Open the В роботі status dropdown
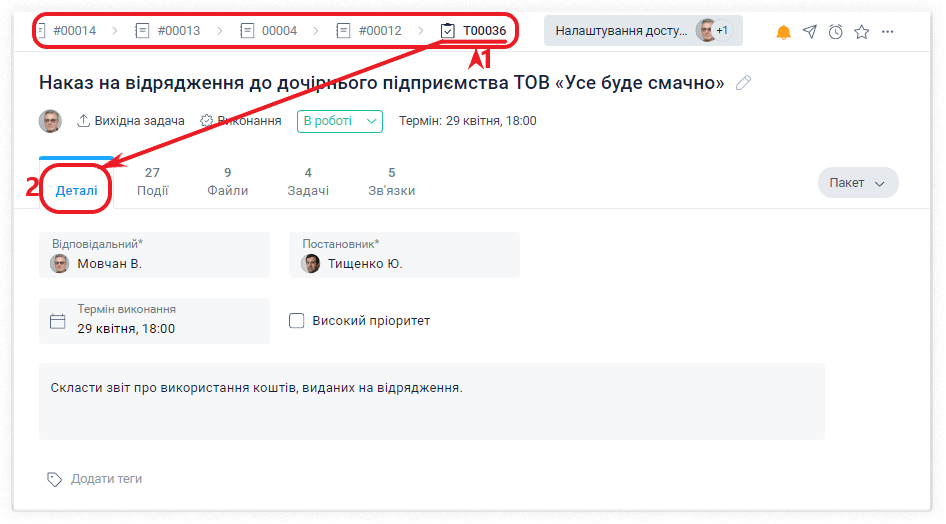Viewport: 946px width, 524px height. coord(340,121)
